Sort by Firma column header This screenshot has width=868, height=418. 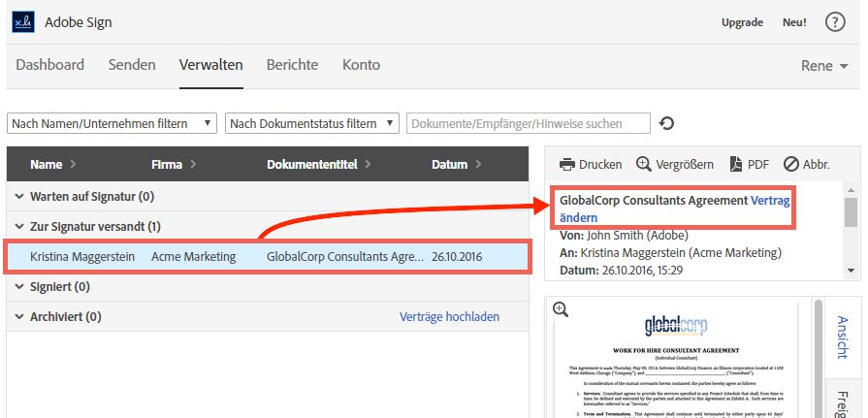coord(175,165)
